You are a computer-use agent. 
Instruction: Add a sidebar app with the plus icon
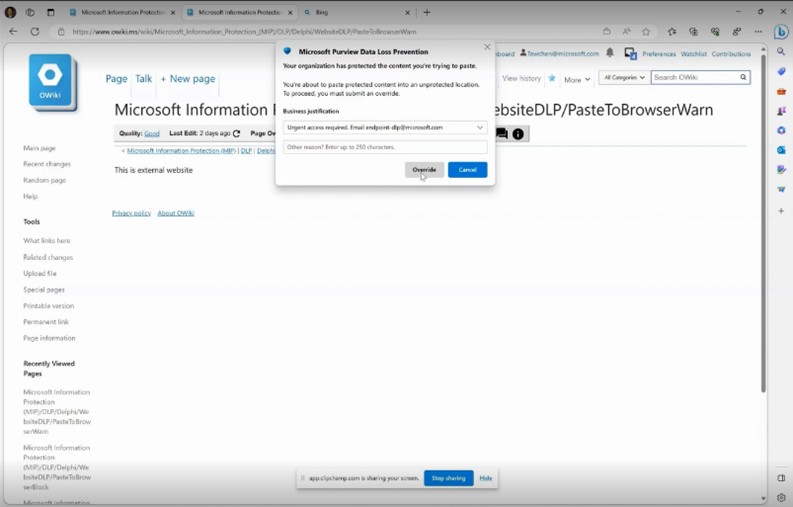781,210
